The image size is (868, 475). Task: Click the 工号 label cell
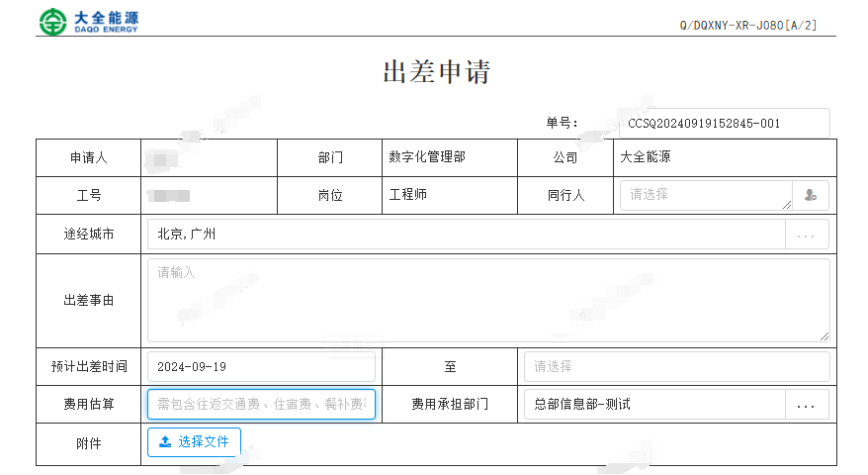coord(89,196)
